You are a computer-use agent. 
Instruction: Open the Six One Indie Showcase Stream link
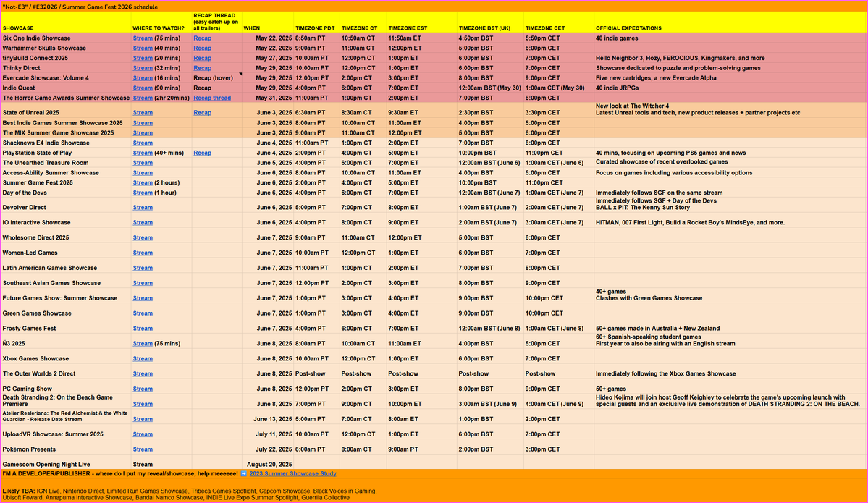click(x=143, y=38)
